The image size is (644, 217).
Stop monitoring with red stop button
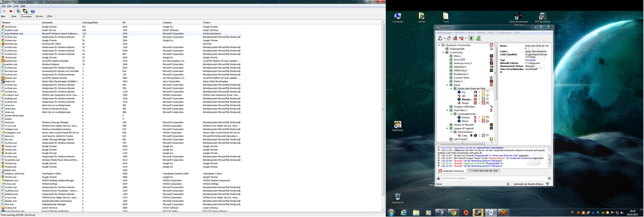point(11,11)
